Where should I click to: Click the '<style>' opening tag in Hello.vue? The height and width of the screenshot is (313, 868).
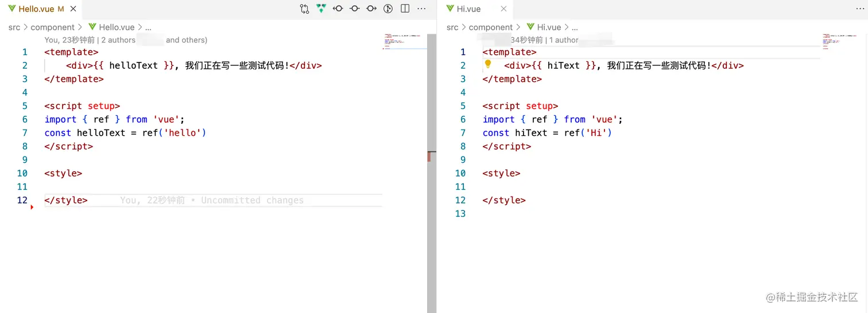[x=63, y=173]
